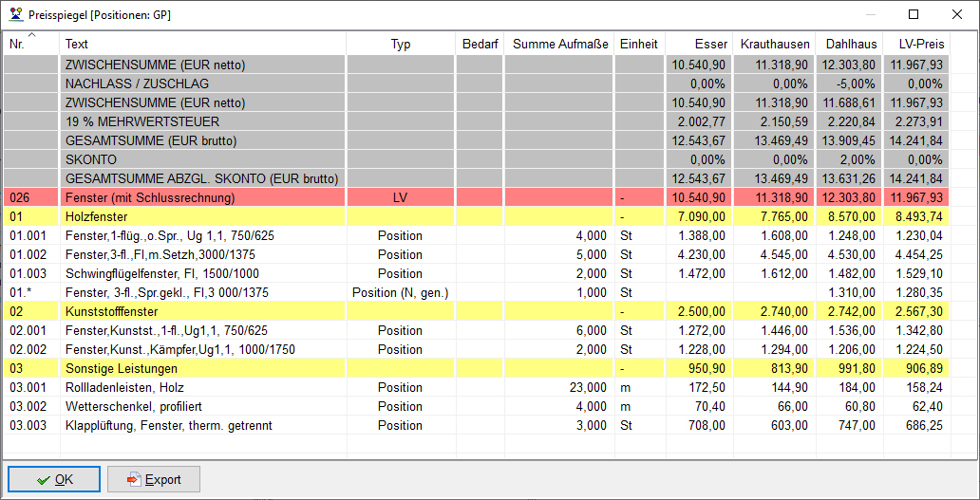Click the Text column header
The image size is (980, 500).
click(202, 44)
